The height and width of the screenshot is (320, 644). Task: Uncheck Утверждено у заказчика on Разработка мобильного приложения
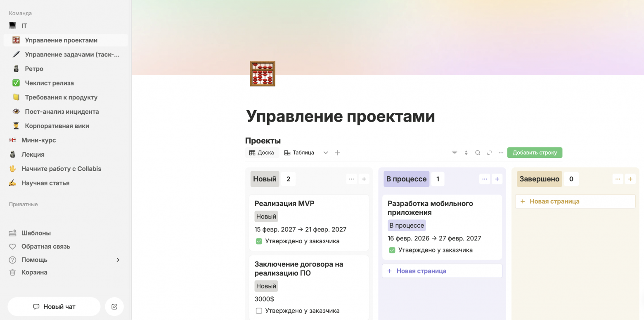click(x=392, y=250)
